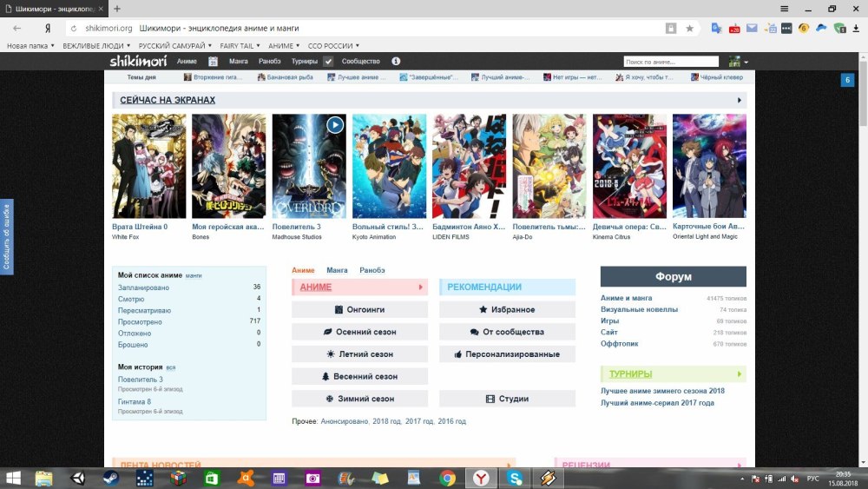The height and width of the screenshot is (489, 868).
Task: Open Skype from the taskbar
Action: pyautogui.click(x=515, y=478)
